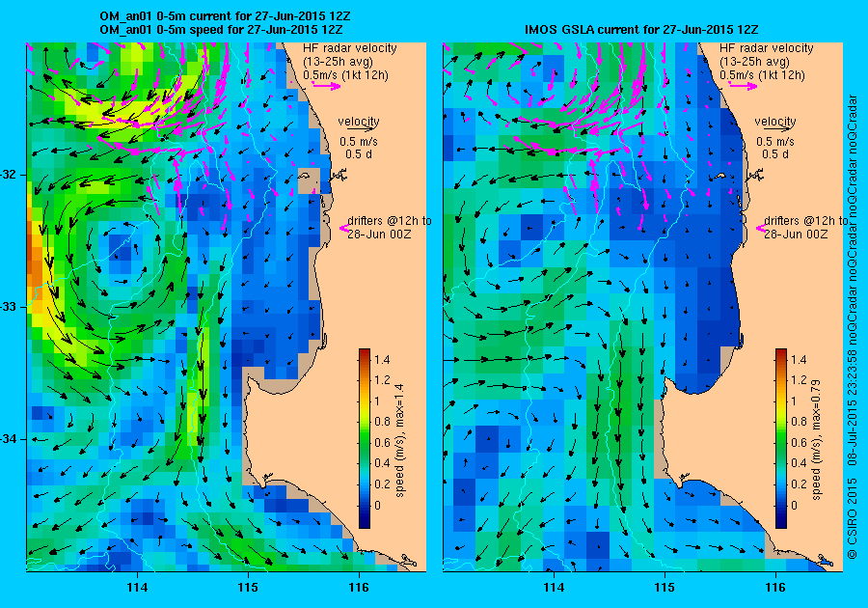868x608 pixels.
Task: Click the black velocity legend arrow, right map
Action: pyautogui.click(x=776, y=129)
